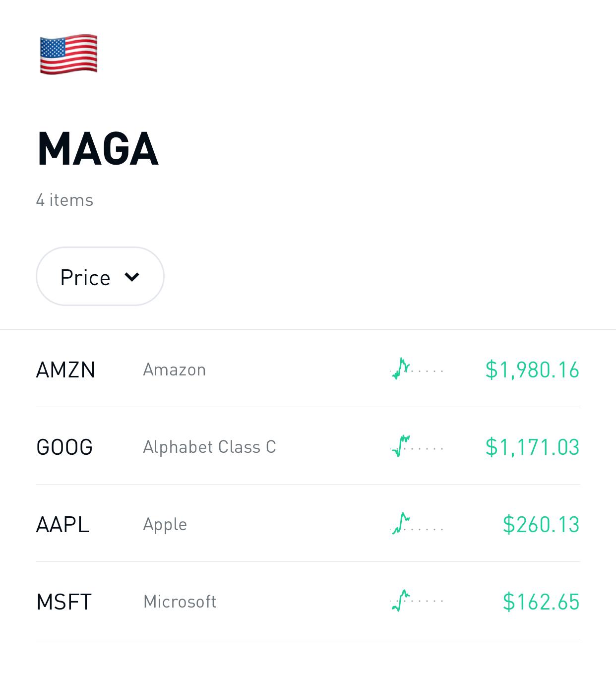Viewport: 616px width, 673px height.
Task: Select the MSFT ticker symbol
Action: 64,602
